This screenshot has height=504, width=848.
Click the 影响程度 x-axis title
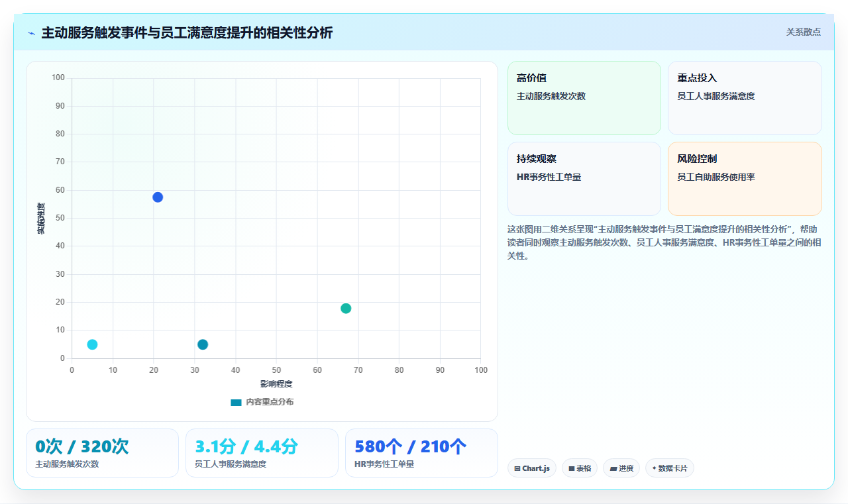coord(276,383)
